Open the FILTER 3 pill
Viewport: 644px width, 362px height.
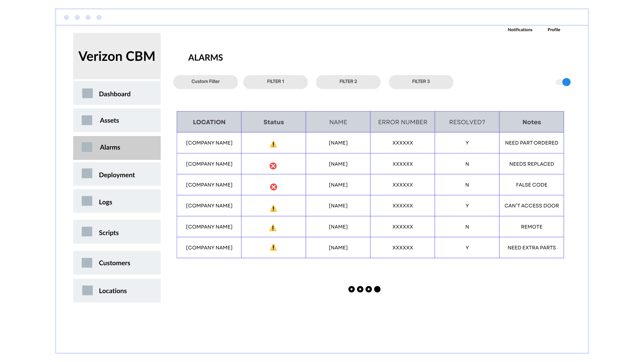click(421, 82)
